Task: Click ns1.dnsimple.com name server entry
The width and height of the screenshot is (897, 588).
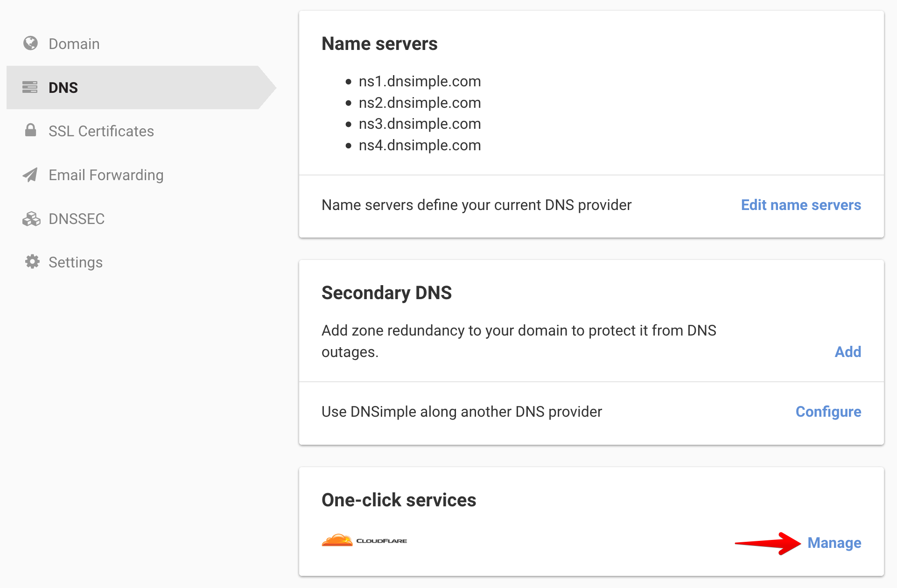Action: pos(420,81)
